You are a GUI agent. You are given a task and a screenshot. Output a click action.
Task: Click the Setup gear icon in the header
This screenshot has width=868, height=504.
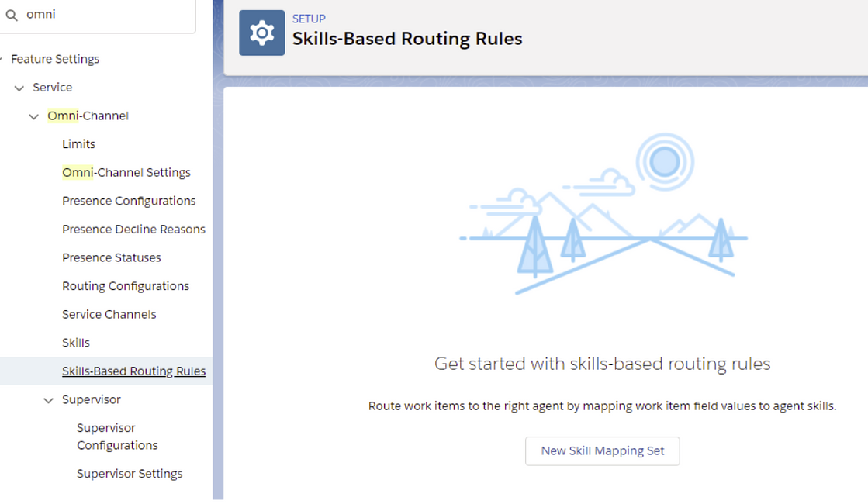(262, 33)
